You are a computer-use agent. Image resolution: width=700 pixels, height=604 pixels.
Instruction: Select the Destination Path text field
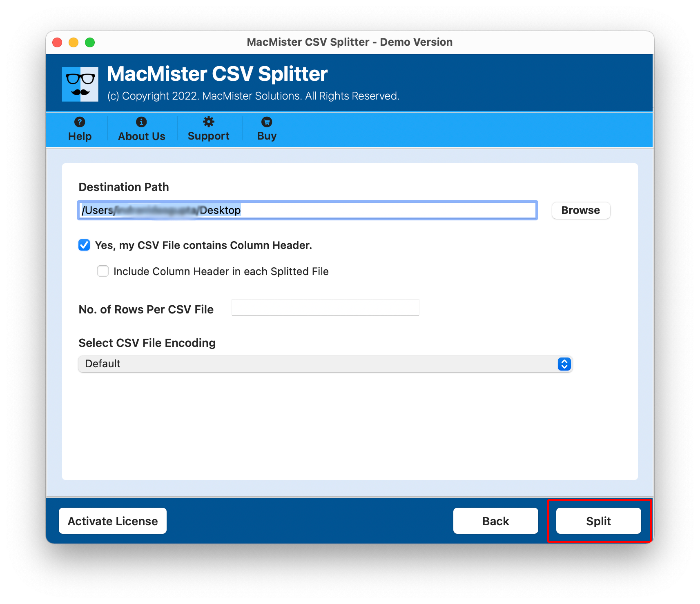point(307,210)
